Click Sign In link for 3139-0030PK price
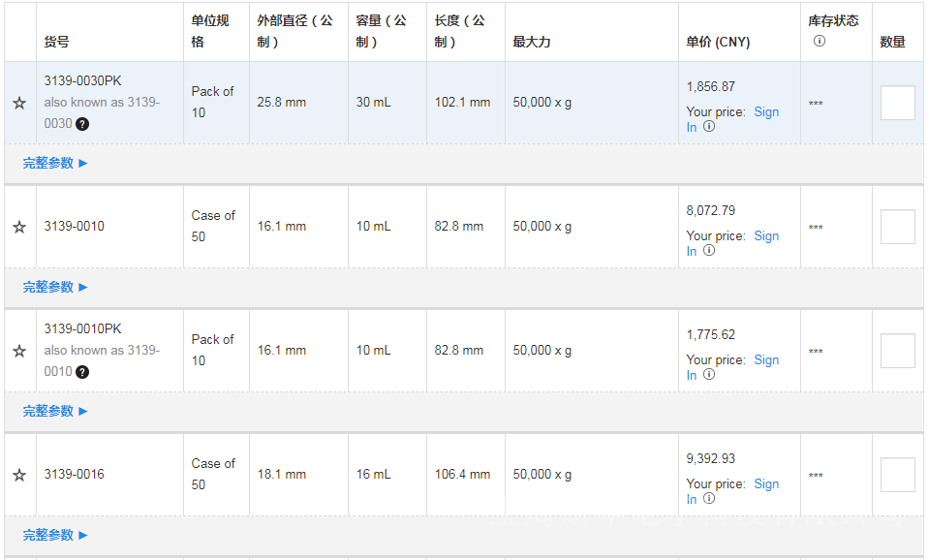The height and width of the screenshot is (560, 929). point(765,112)
